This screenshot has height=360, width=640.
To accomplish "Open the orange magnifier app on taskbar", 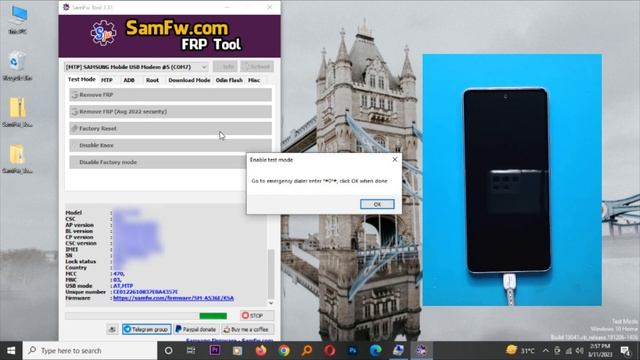I will point(307,350).
